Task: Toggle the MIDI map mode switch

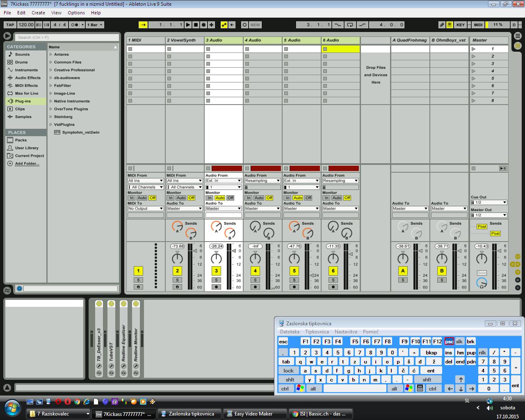Action: click(x=478, y=25)
